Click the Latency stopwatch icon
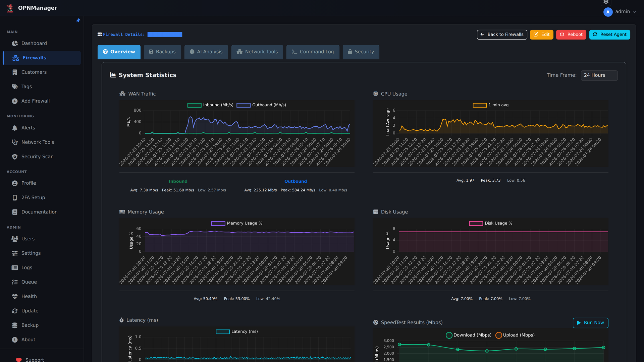Image resolution: width=644 pixels, height=362 pixels. 121,320
